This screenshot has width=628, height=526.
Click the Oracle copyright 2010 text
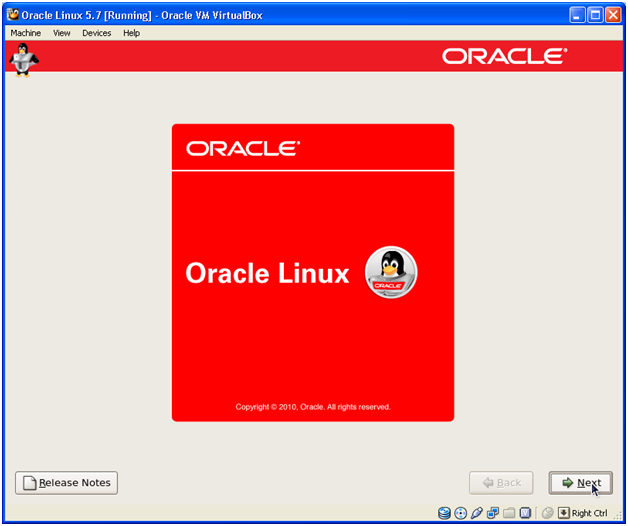click(x=313, y=407)
